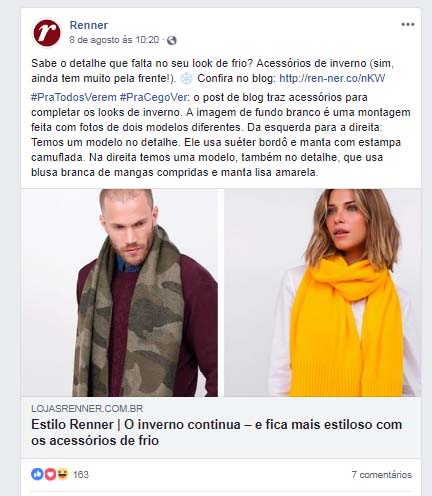Open the ren-ner.co/nKW blog link
432x496 pixels.
click(332, 78)
